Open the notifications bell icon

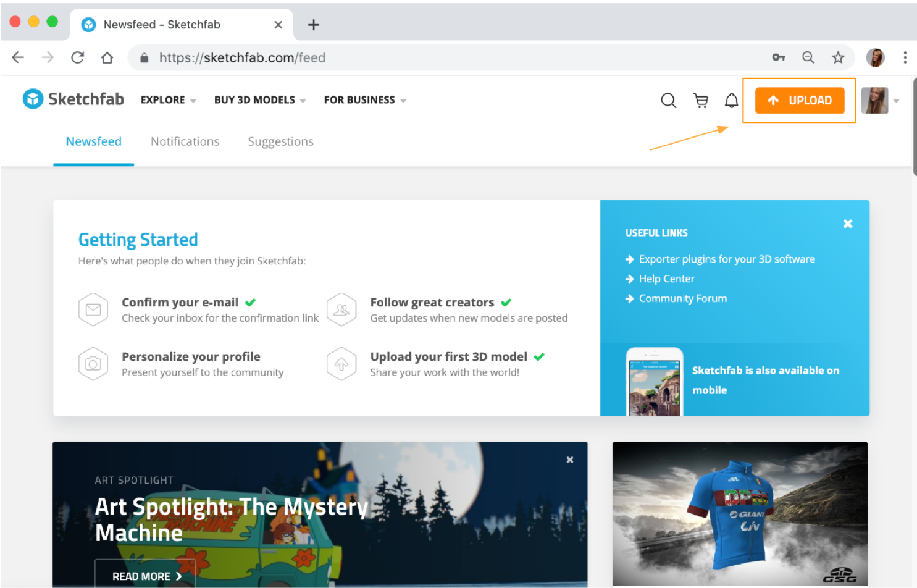tap(731, 100)
